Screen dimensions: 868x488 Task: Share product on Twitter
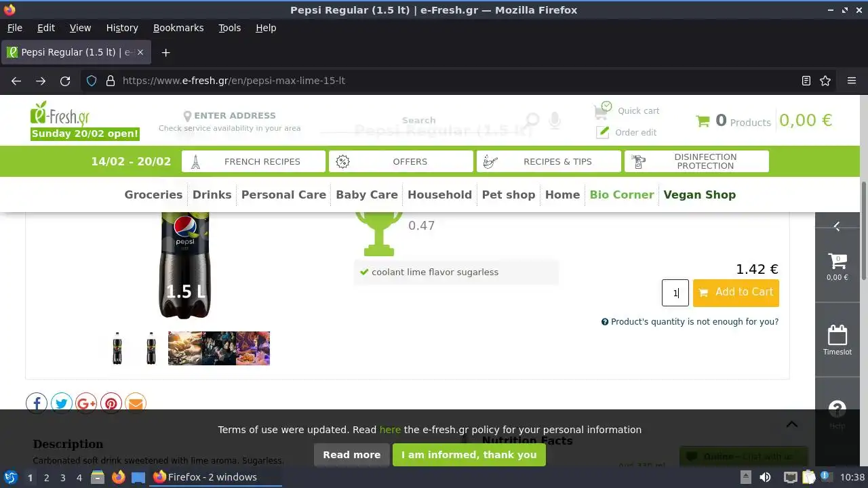[x=62, y=403]
